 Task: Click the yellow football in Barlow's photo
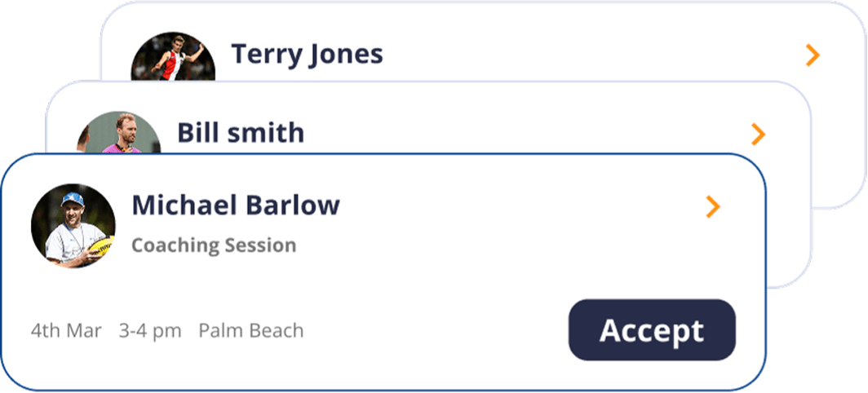(100, 244)
